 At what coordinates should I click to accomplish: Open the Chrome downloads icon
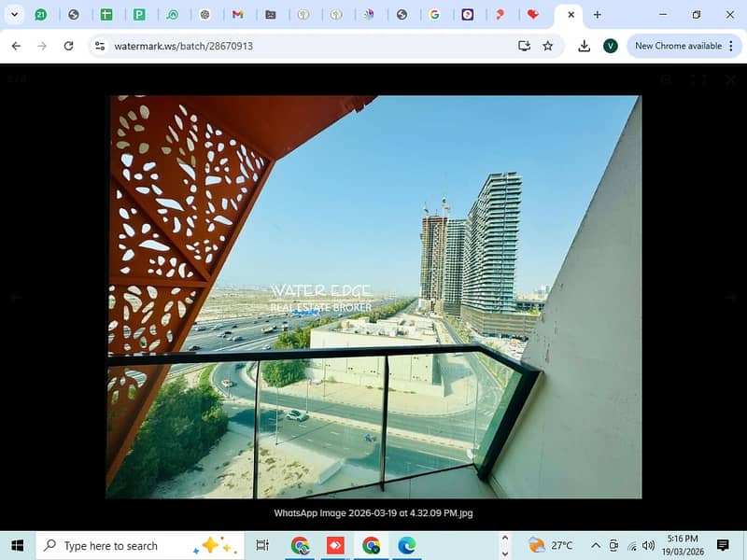(x=585, y=46)
